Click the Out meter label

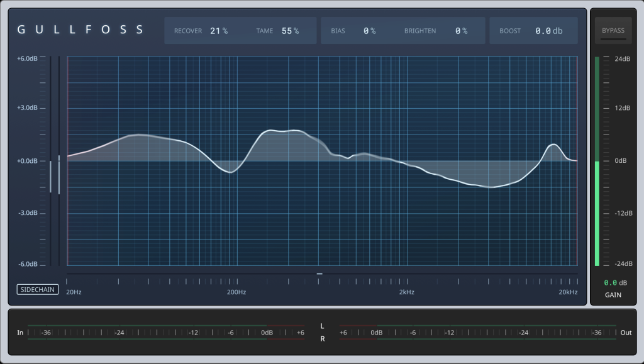[626, 333]
